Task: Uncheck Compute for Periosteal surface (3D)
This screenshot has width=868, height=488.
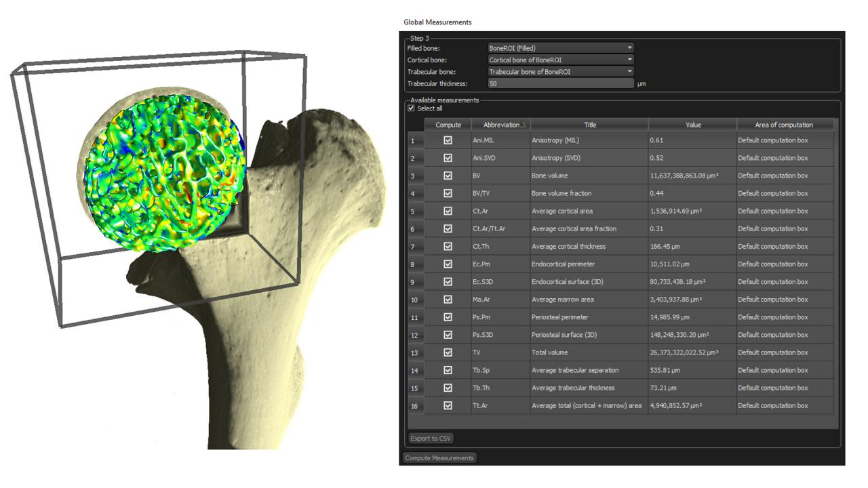Action: [x=450, y=334]
